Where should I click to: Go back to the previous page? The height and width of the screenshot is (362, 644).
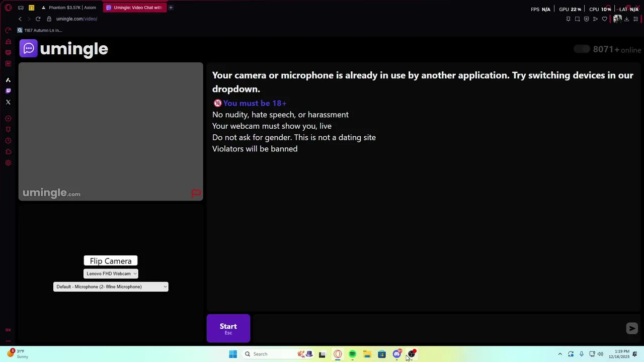pos(20,19)
